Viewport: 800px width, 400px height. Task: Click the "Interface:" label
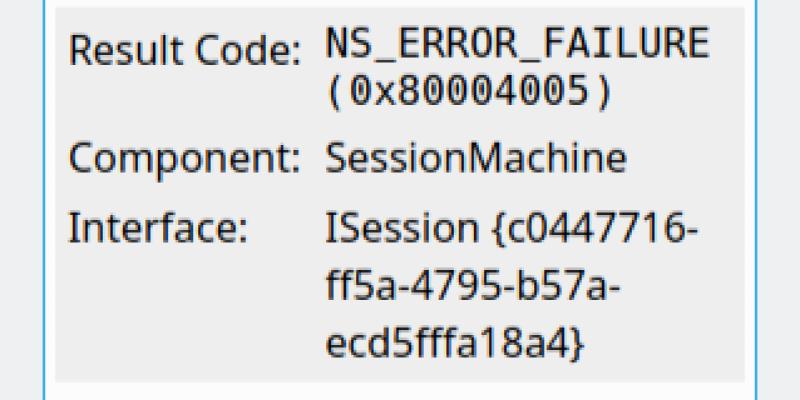158,228
